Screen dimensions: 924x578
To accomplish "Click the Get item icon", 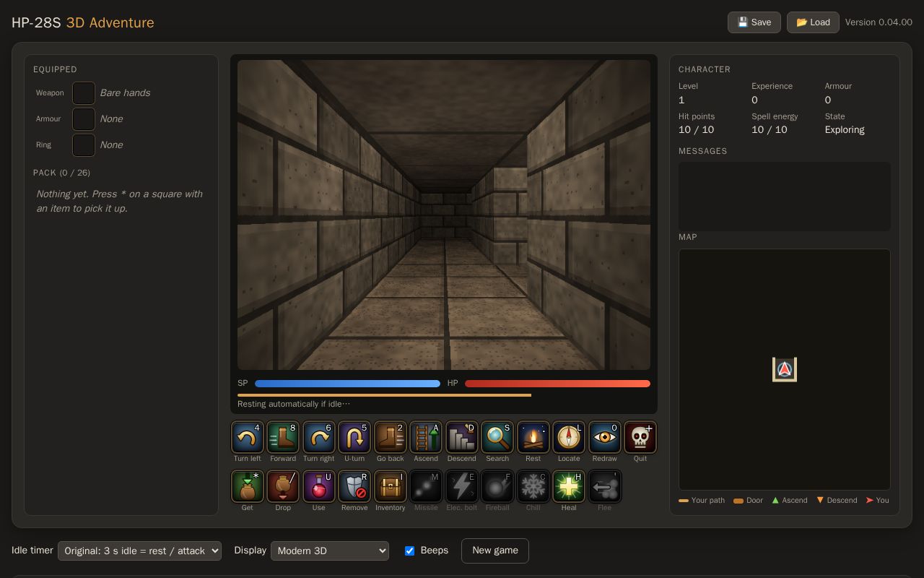I will (x=247, y=486).
